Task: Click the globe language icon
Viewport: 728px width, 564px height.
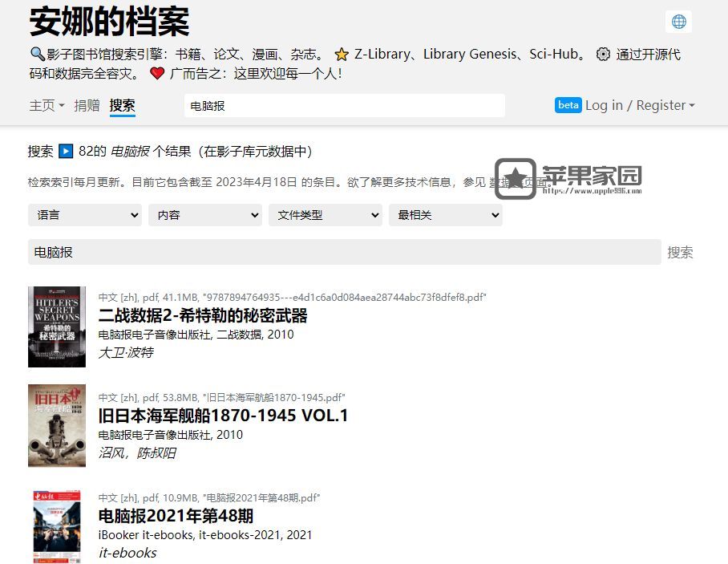Action: 678,22
